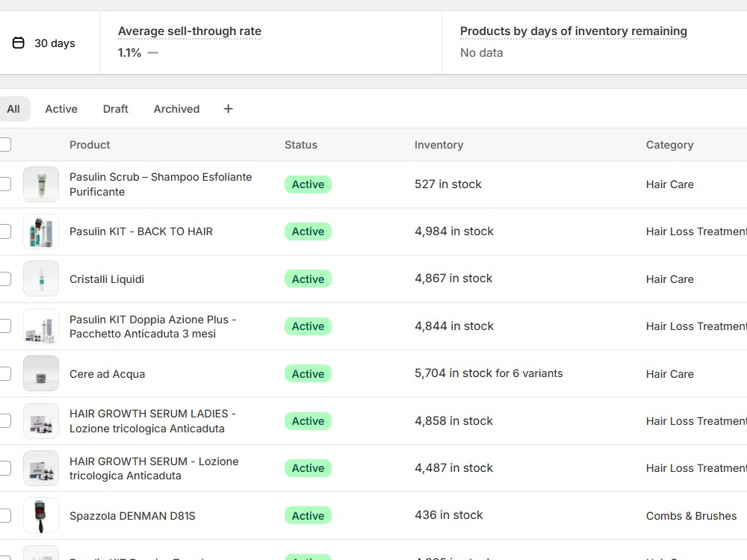Click the Active badge for Cristalli Liquidi
The image size is (747, 560).
click(x=309, y=279)
